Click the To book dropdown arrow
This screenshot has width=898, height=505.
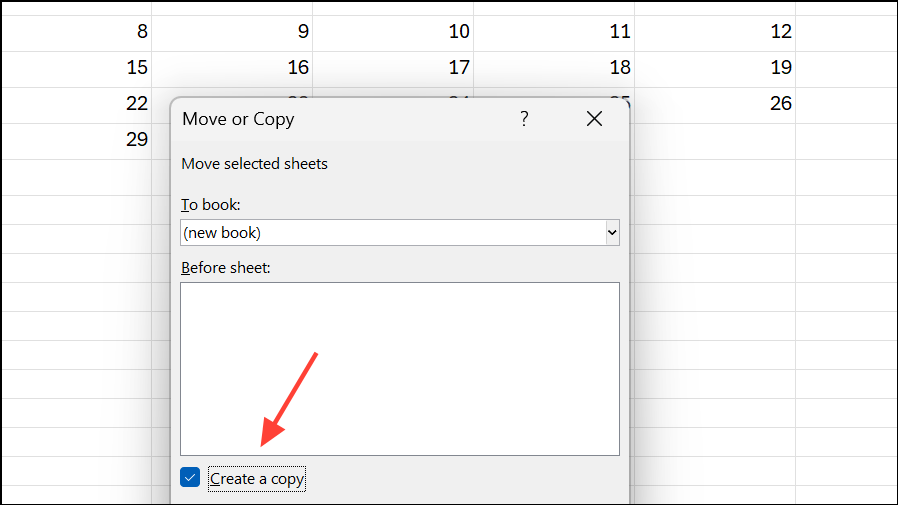[612, 233]
